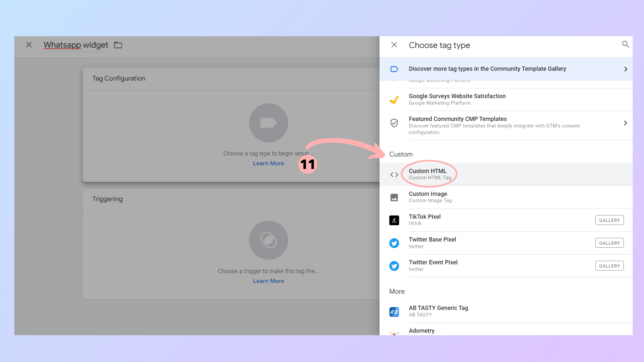Click the AB TASTY logo icon

pos(394,312)
